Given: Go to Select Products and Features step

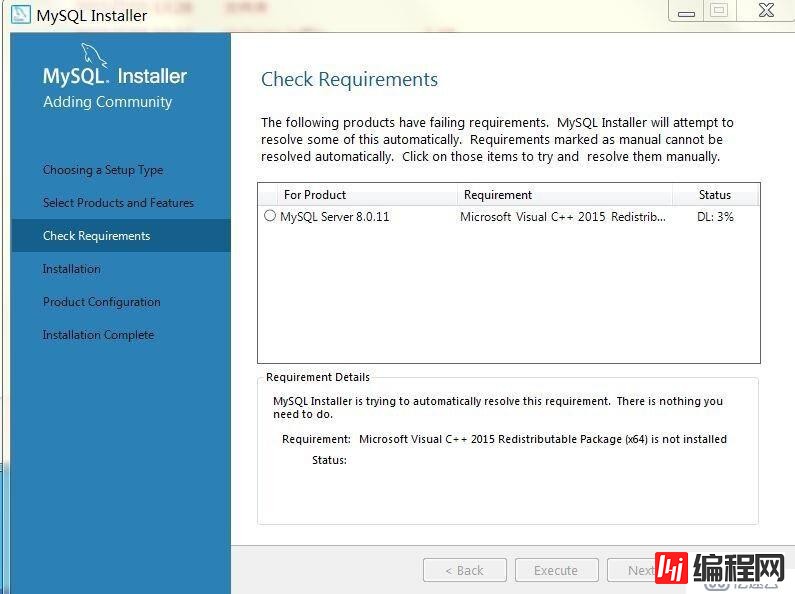Looking at the screenshot, I should (118, 203).
